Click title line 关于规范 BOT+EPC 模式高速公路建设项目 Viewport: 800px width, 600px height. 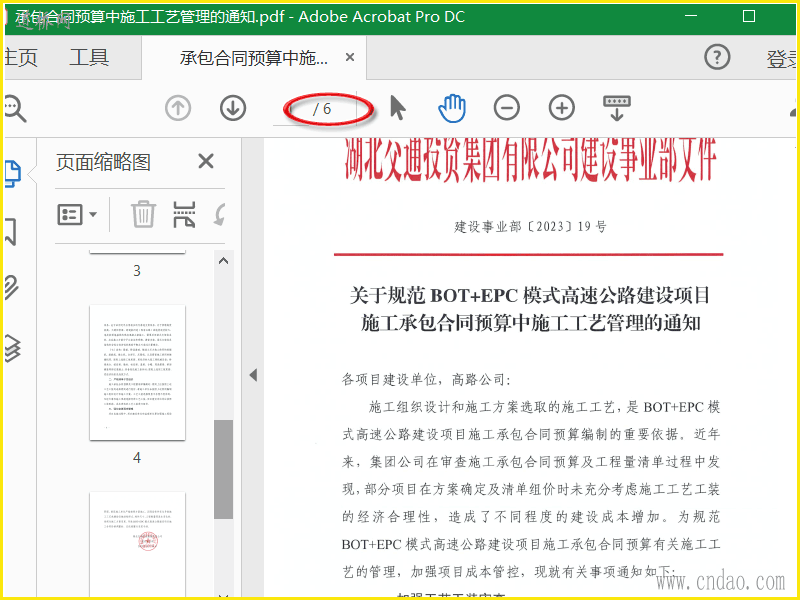click(x=530, y=295)
